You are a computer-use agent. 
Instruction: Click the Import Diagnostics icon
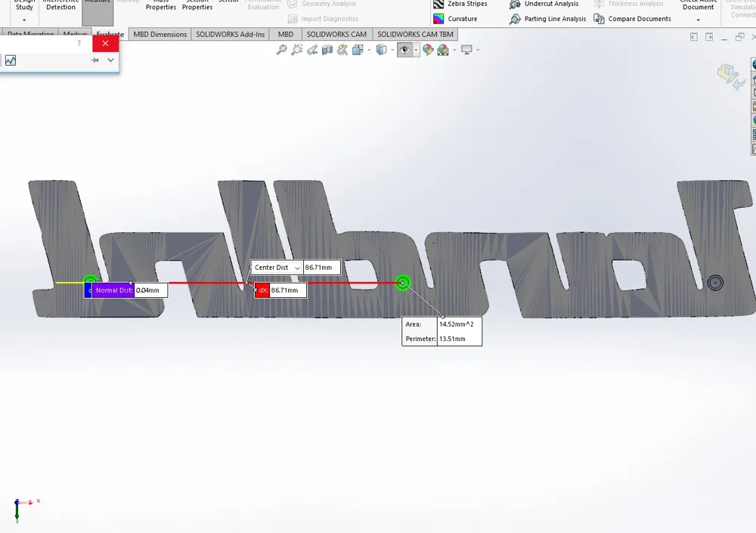292,19
